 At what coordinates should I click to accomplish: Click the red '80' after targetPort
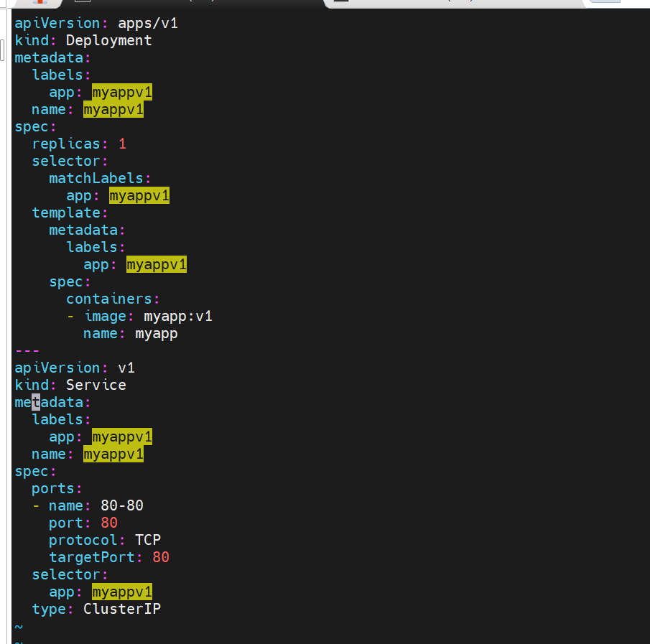click(161, 557)
